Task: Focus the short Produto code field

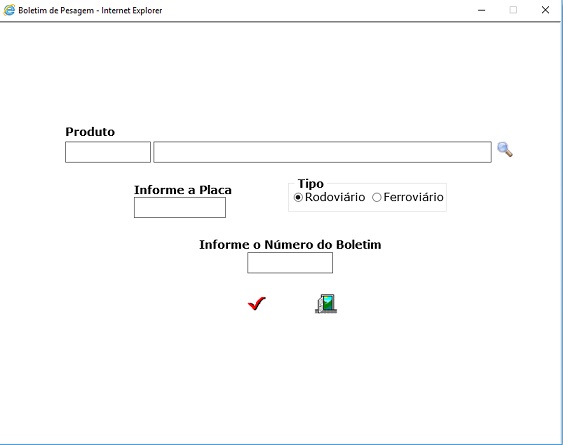Action: [108, 152]
